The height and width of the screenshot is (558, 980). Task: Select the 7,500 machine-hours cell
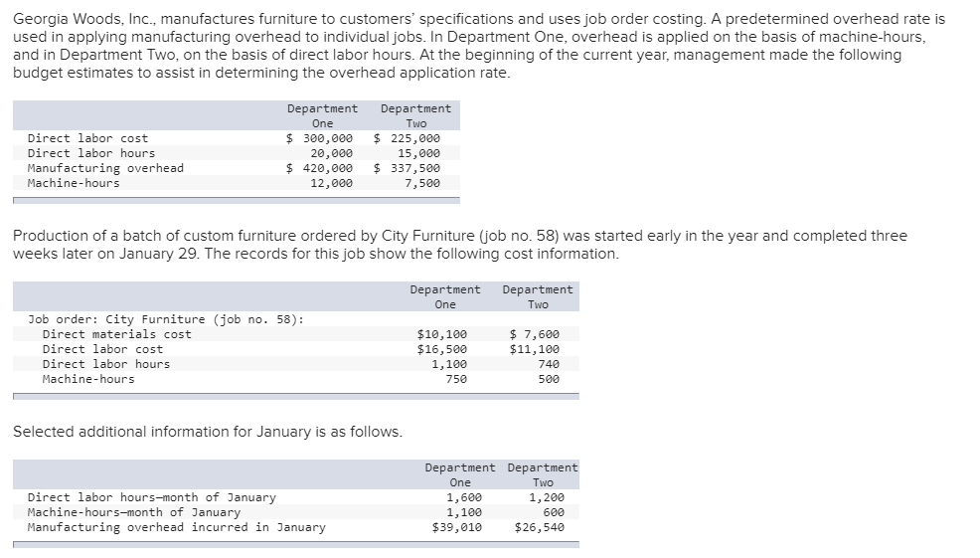point(422,183)
